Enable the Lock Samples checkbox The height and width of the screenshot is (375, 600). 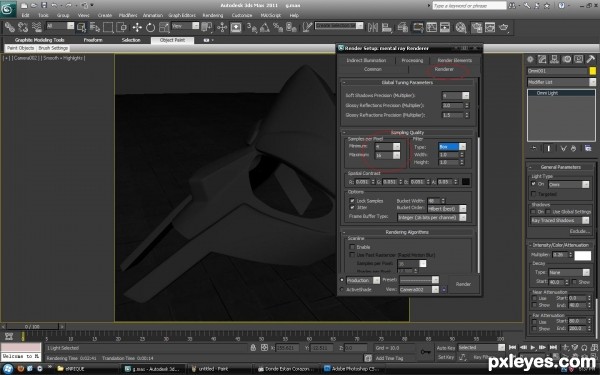[x=352, y=201]
